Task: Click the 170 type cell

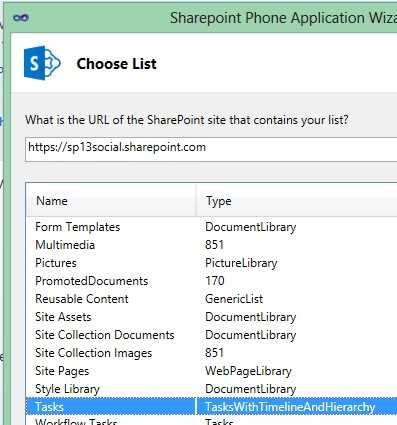Action: click(x=215, y=281)
